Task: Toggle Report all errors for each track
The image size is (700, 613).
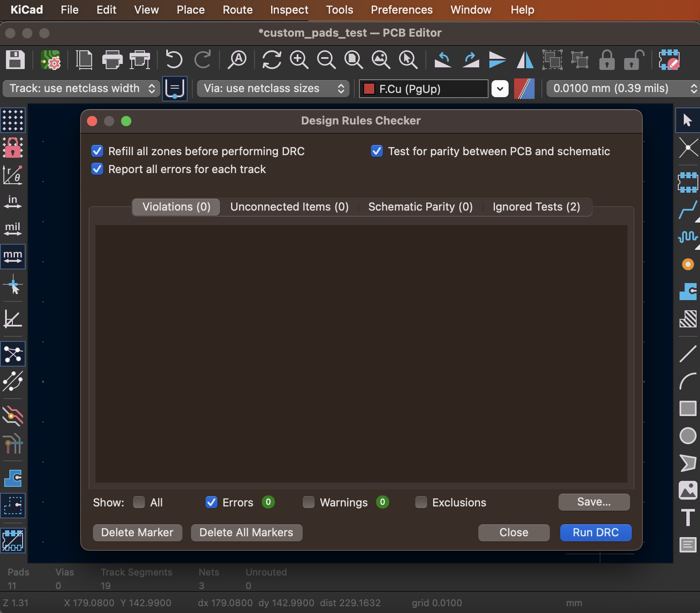Action: click(x=97, y=169)
